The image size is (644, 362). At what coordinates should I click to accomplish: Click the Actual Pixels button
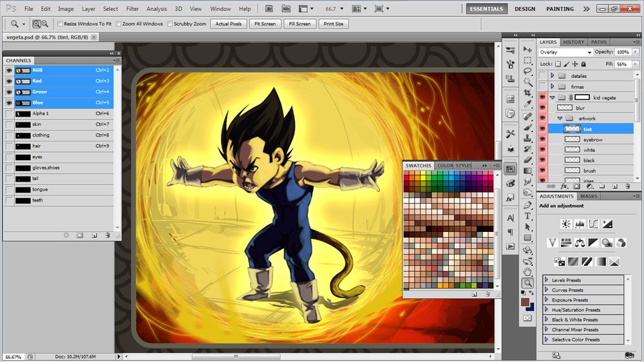pos(229,24)
